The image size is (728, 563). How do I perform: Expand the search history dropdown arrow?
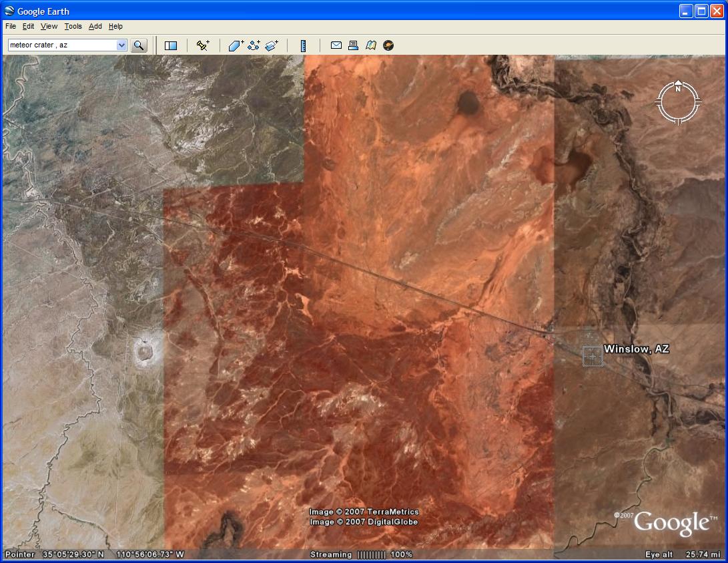121,45
